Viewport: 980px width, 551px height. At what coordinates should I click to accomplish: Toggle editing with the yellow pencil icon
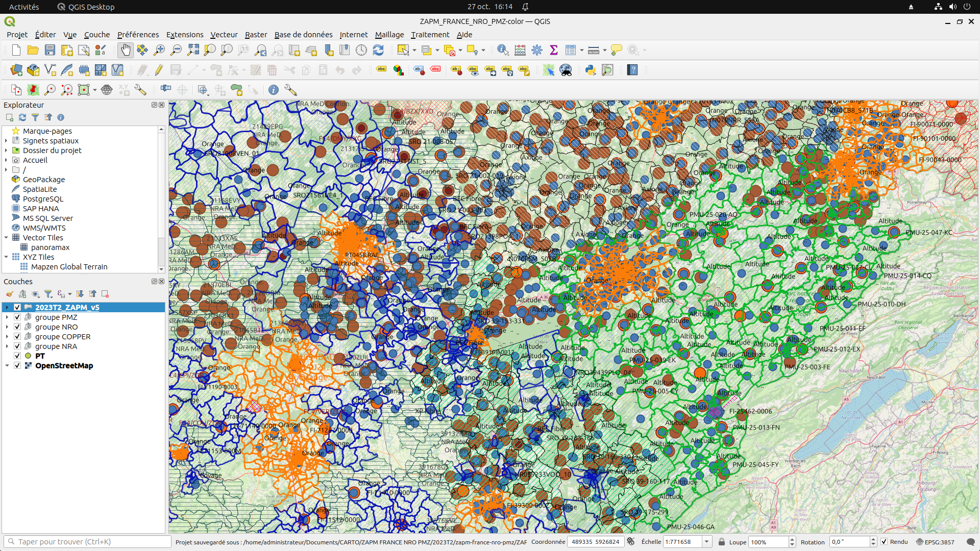tap(159, 70)
